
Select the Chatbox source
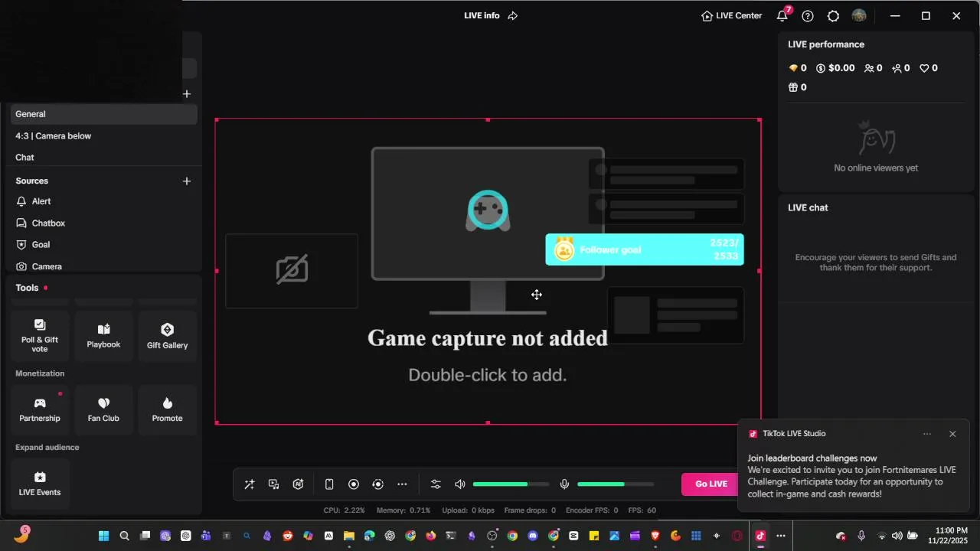coord(104,223)
